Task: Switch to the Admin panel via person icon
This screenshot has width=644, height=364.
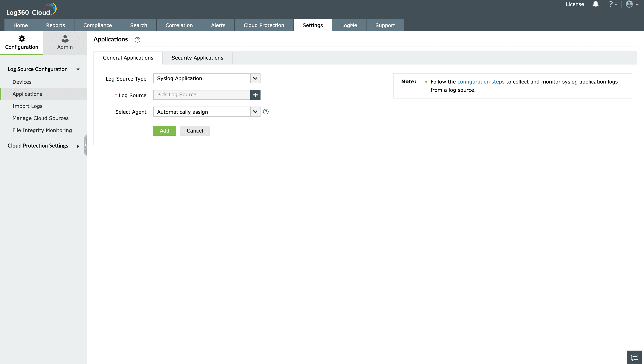Action: coord(65,43)
